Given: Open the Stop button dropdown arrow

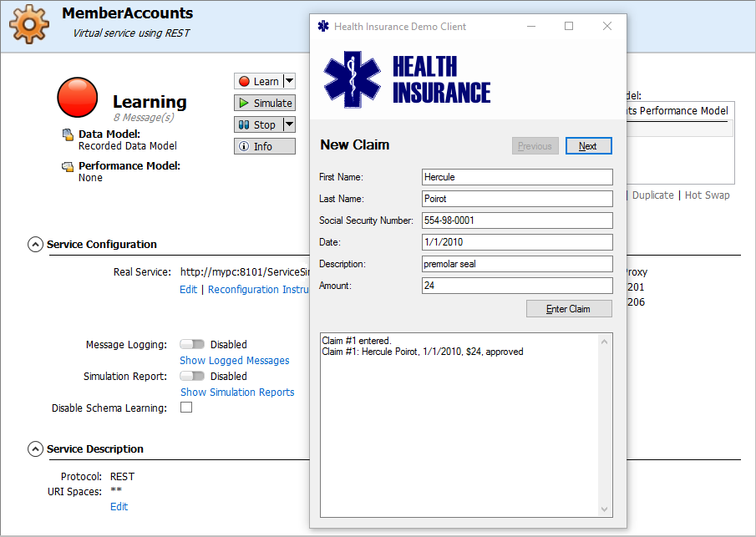Looking at the screenshot, I should [x=289, y=124].
